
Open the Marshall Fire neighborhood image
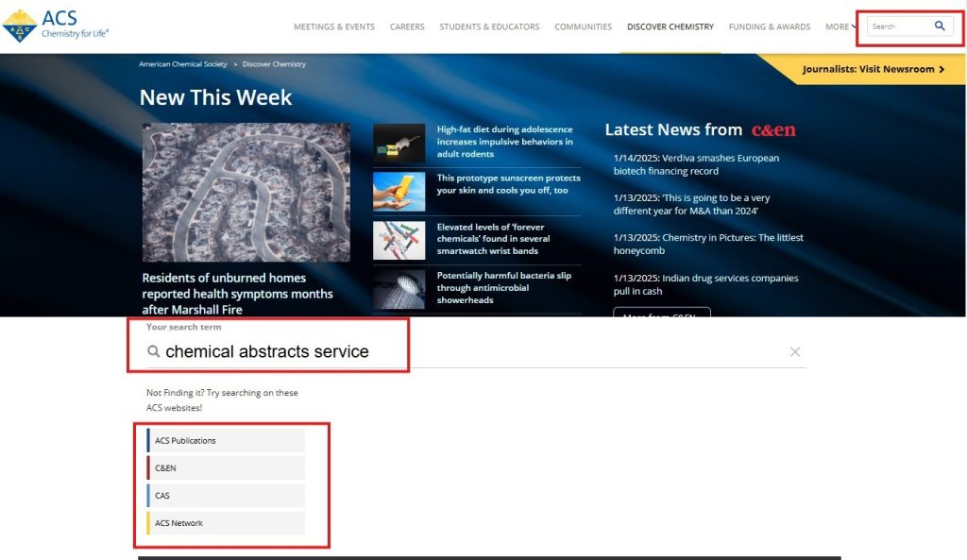(x=246, y=193)
